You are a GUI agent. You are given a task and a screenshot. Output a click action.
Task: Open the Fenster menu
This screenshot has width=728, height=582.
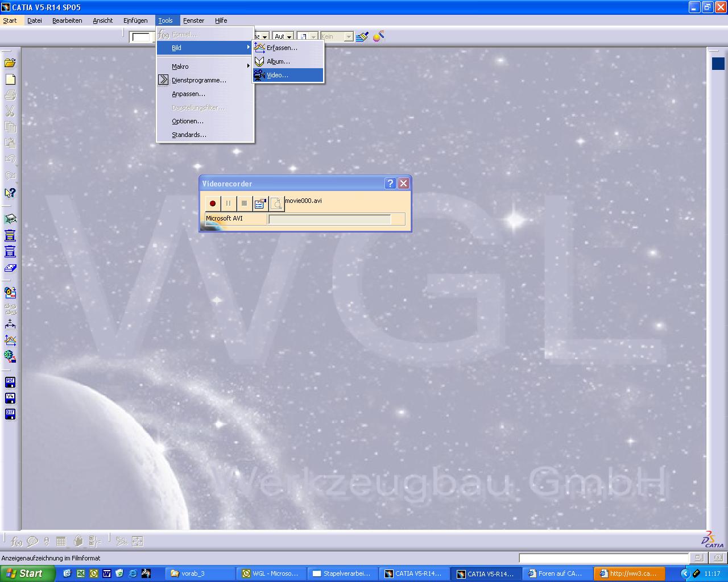[193, 20]
